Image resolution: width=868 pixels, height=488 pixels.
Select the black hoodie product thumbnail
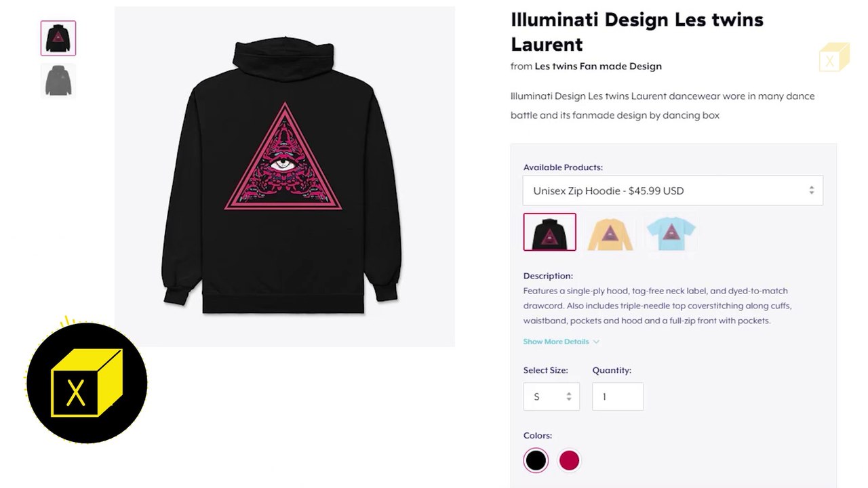[x=549, y=232]
